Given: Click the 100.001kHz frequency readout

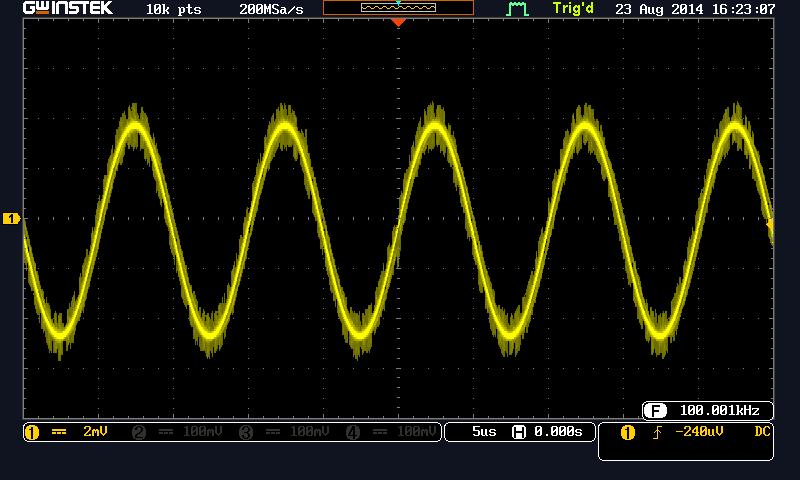Looking at the screenshot, I should [x=719, y=410].
